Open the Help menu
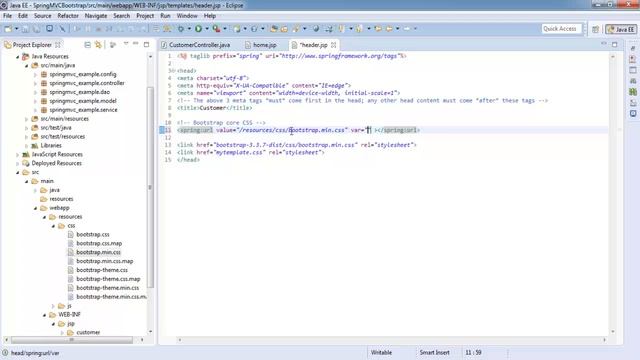The width and height of the screenshot is (640, 360). click(x=209, y=16)
